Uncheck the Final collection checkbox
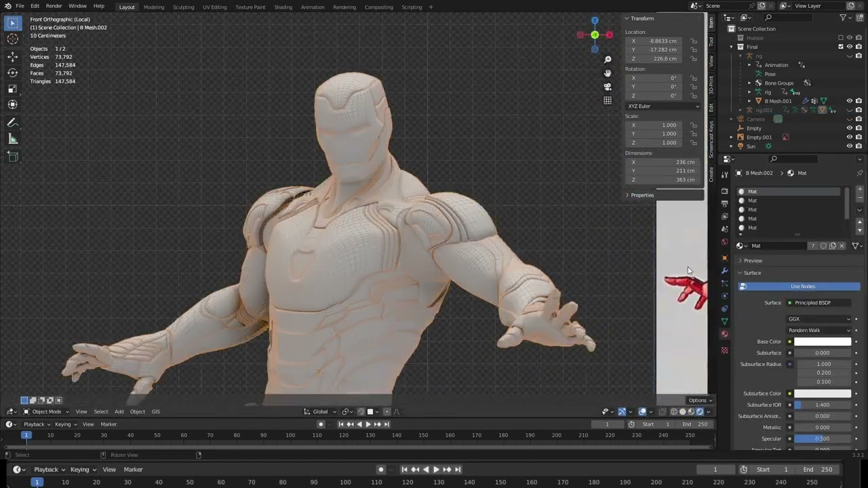The width and height of the screenshot is (868, 488). pyautogui.click(x=841, y=47)
